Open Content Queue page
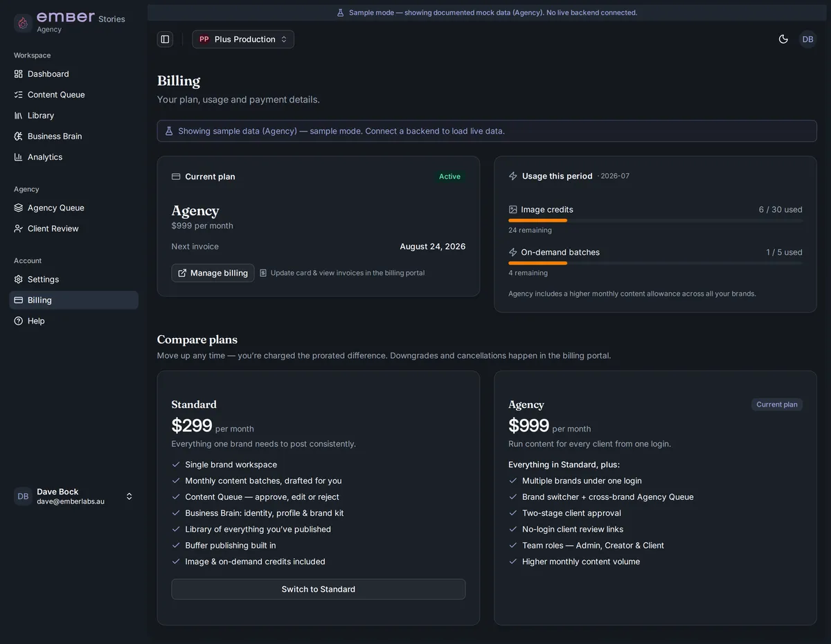The image size is (831, 644). tap(73, 95)
